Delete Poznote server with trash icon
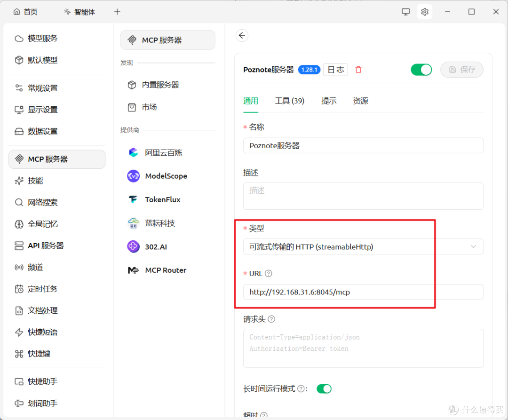The width and height of the screenshot is (508, 420). point(358,70)
